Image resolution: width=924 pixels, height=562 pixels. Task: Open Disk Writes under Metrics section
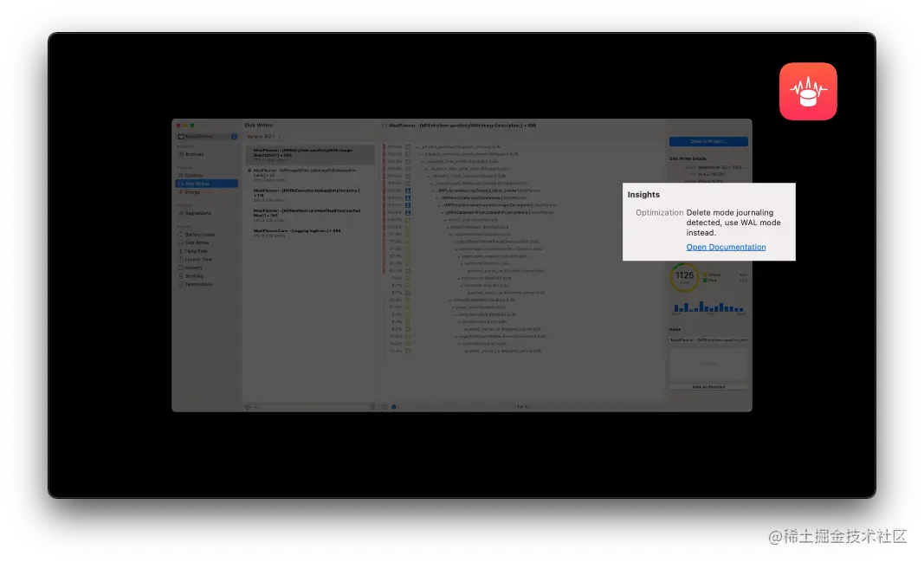pyautogui.click(x=197, y=242)
